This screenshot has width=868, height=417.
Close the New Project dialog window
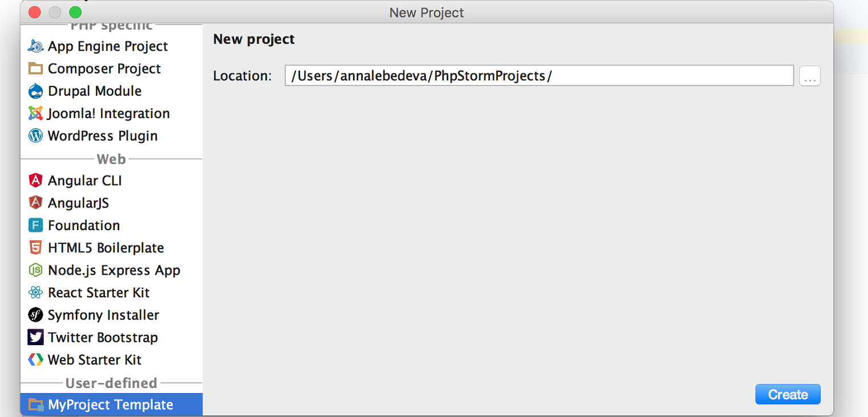34,12
